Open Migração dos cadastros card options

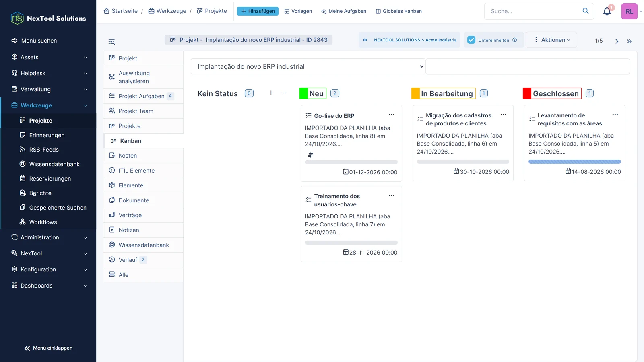[503, 115]
